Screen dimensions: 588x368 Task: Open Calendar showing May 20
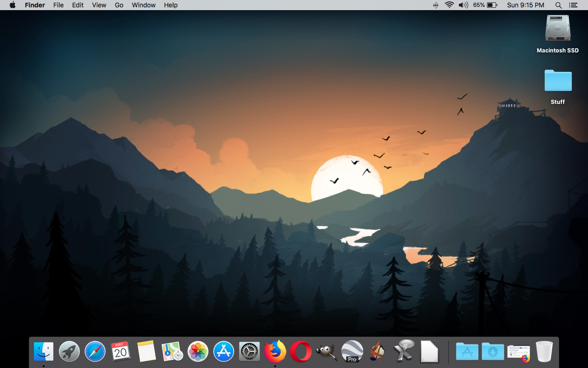click(x=121, y=352)
